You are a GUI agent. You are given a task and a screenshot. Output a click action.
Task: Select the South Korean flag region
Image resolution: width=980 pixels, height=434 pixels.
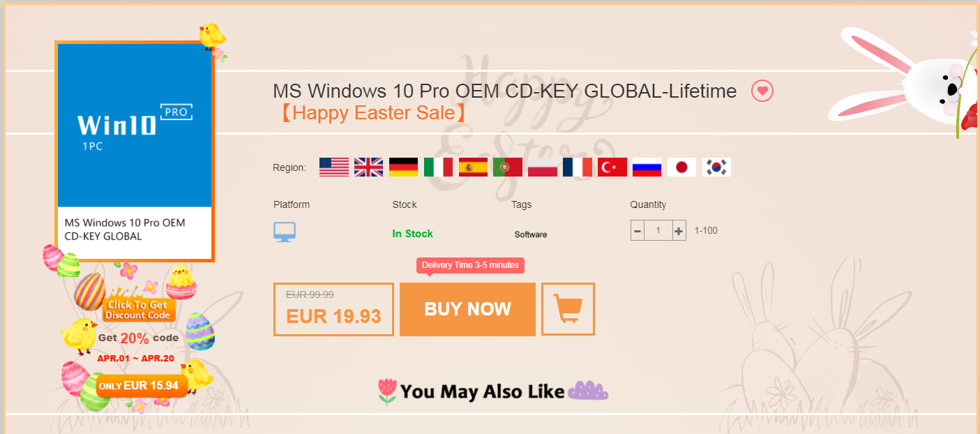pos(716,167)
